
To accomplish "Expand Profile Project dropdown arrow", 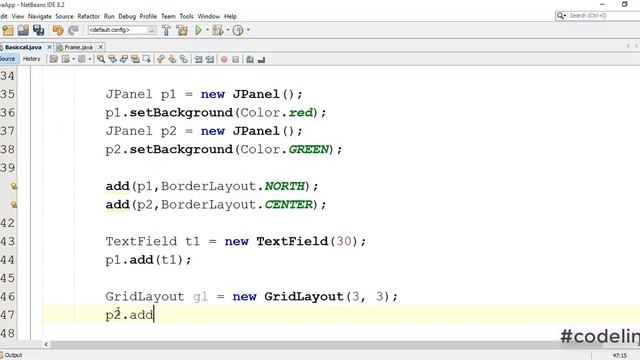I will tap(248, 30).
